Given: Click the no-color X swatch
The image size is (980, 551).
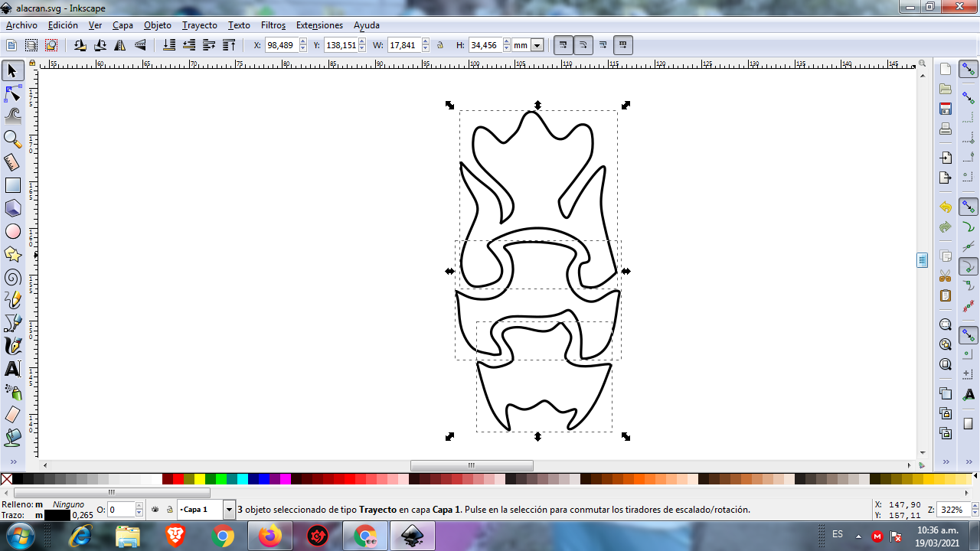Looking at the screenshot, I should coord(7,479).
